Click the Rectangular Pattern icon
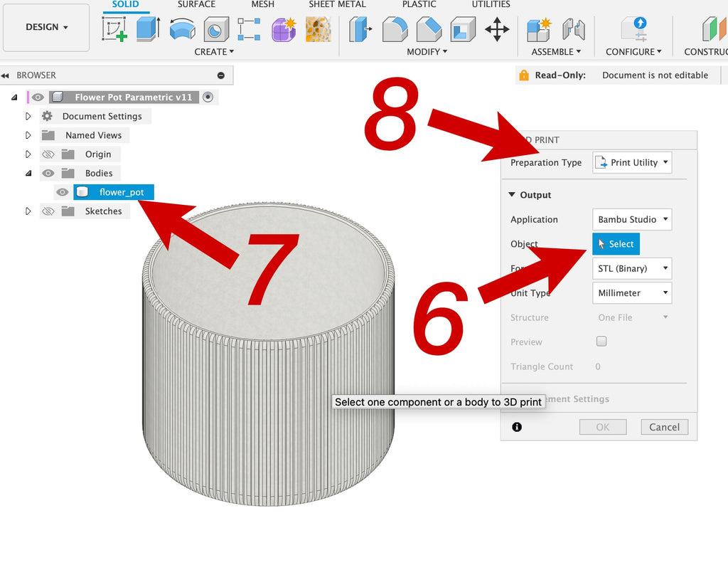This screenshot has width=728, height=582. pos(249,28)
